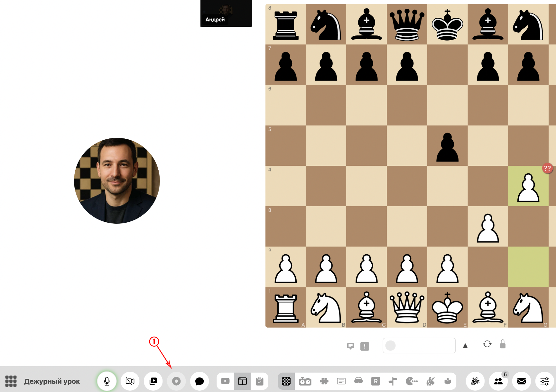Screen dimensions: 556x392
Task: Open the envelope messages button
Action: point(522,381)
